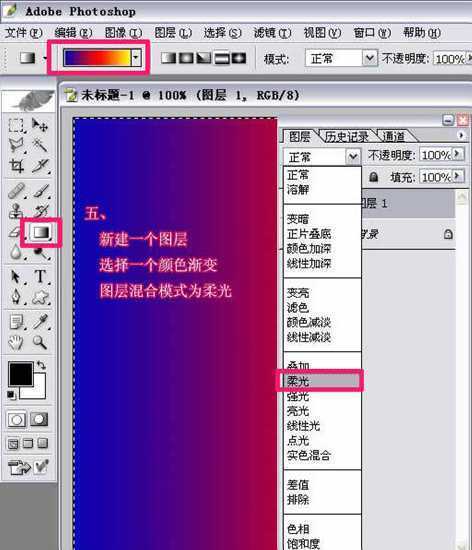Select the Eraser tool
Image resolution: width=472 pixels, height=550 pixels.
pyautogui.click(x=15, y=232)
